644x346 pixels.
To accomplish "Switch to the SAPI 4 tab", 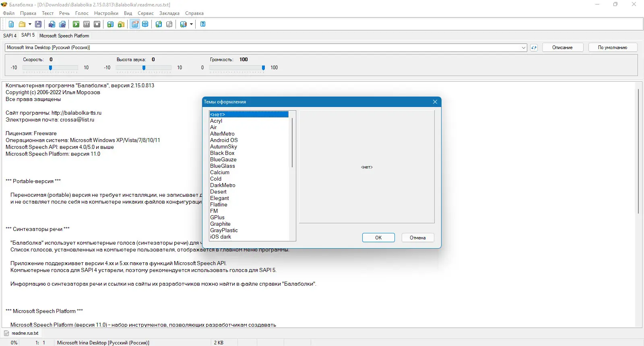I will point(10,35).
